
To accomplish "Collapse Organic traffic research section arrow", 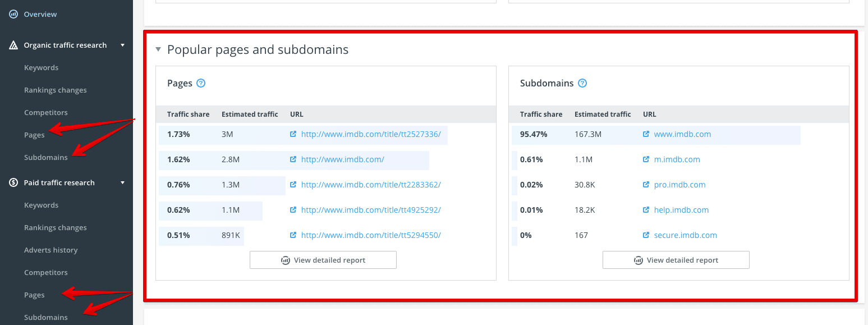I will click(x=123, y=45).
